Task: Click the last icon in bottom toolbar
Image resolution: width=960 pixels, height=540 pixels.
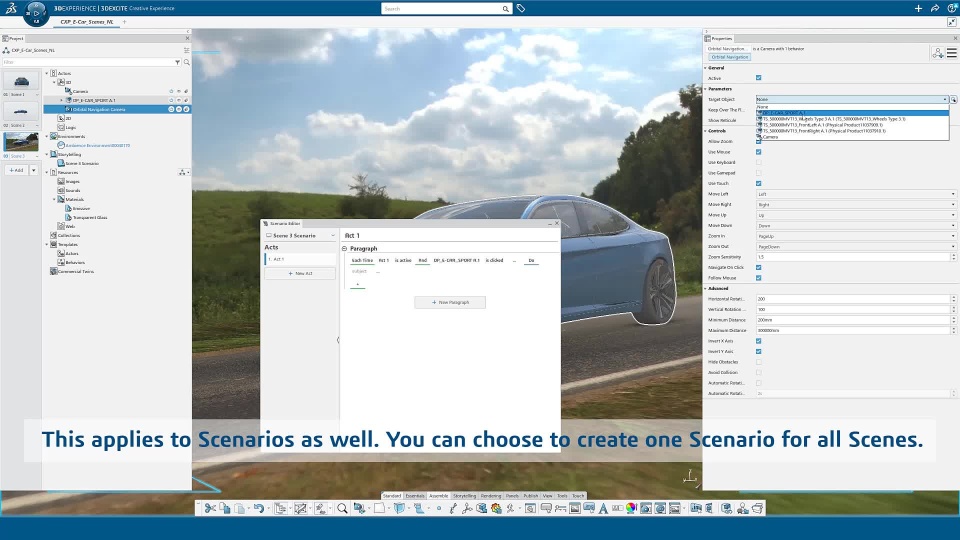Action: tap(757, 508)
